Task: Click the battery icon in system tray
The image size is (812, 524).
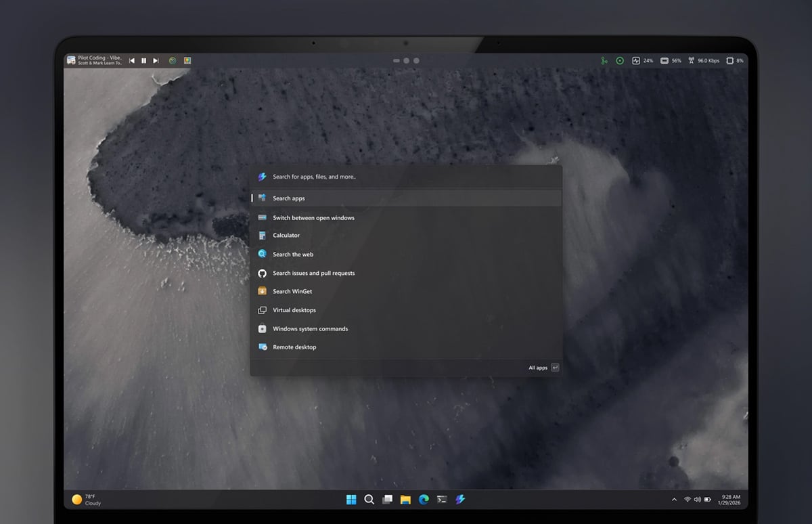Action: point(708,500)
